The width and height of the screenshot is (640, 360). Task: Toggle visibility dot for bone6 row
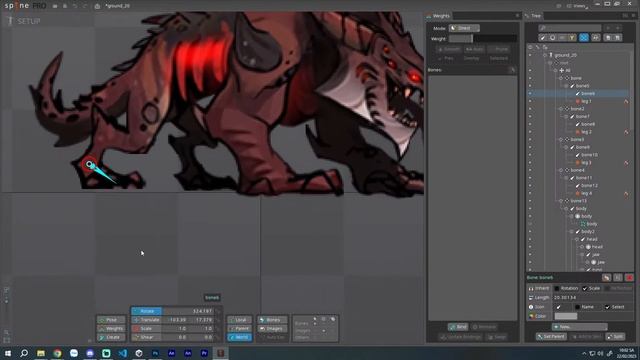pos(530,93)
